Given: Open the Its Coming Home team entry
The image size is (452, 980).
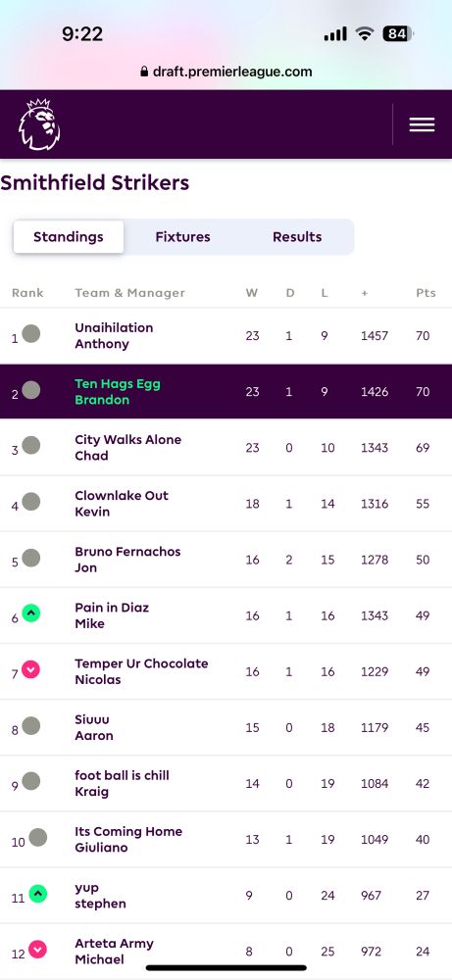Looking at the screenshot, I should [226, 840].
